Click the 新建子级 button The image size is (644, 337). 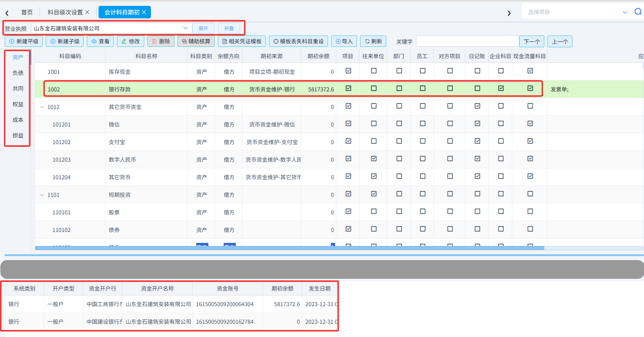pos(65,41)
